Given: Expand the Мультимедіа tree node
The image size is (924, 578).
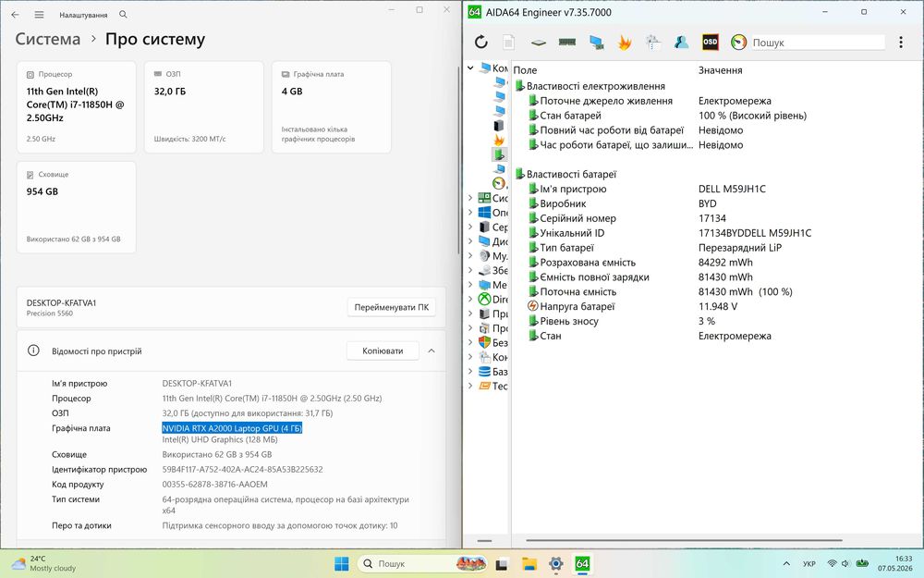Looking at the screenshot, I should tap(470, 255).
